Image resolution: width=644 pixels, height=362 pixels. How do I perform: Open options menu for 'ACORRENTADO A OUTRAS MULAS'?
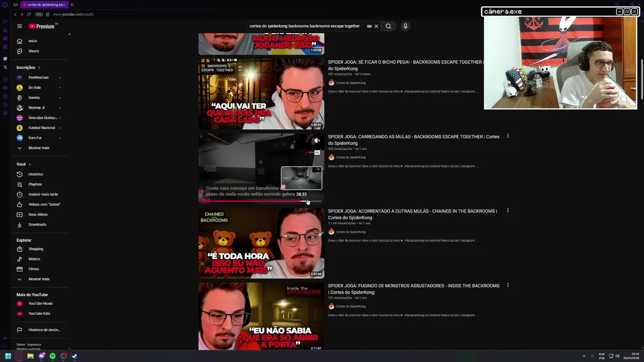pos(508,210)
